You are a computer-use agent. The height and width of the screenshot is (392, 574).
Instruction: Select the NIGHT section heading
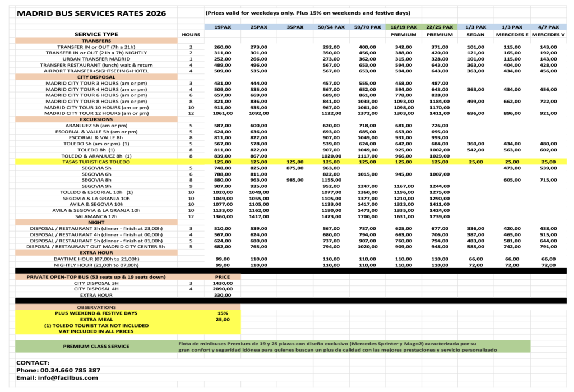click(x=96, y=223)
